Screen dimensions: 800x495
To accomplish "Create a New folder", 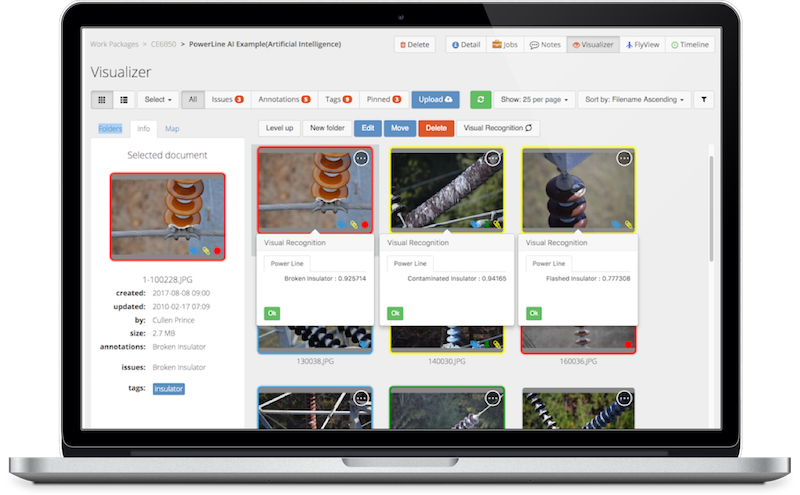I will click(x=327, y=128).
